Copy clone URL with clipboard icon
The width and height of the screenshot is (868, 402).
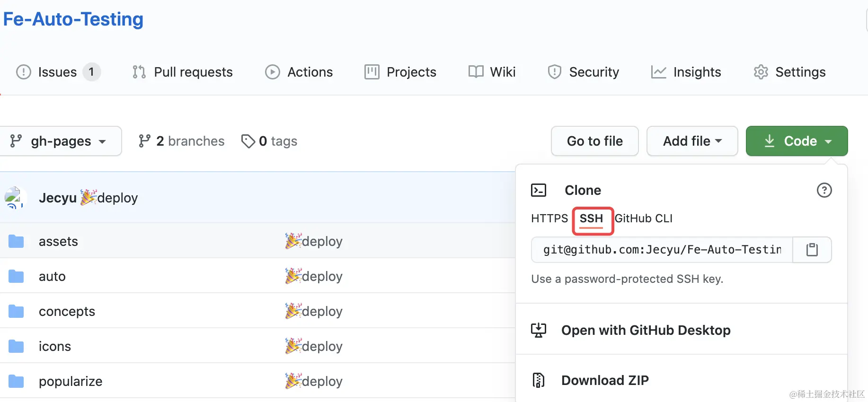coord(812,250)
